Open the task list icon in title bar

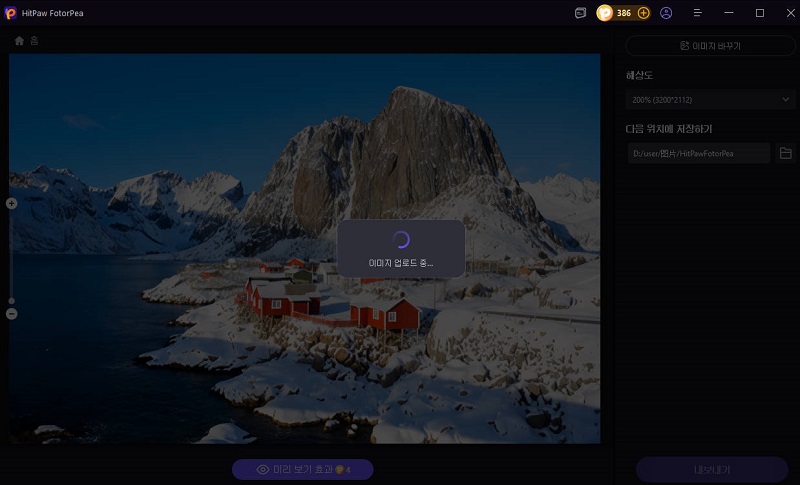coord(580,13)
